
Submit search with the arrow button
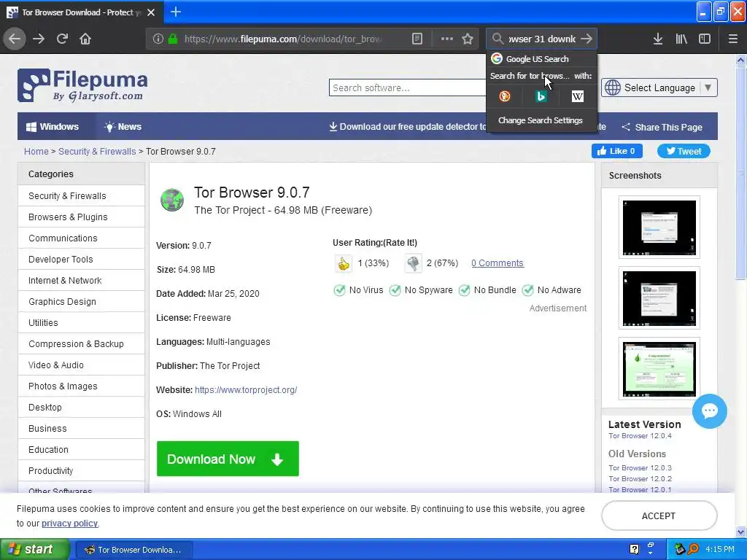(587, 39)
